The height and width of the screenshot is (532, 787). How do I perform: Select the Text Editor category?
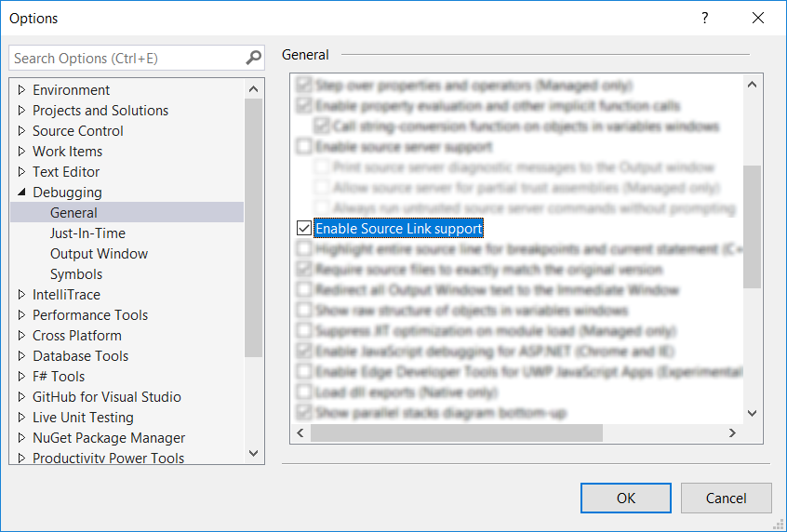pos(66,172)
